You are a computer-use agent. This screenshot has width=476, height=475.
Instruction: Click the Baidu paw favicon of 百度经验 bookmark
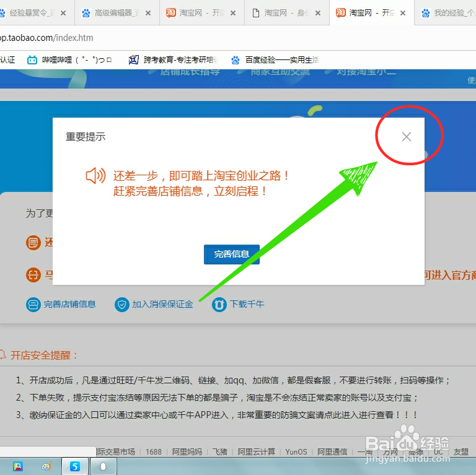pos(236,60)
